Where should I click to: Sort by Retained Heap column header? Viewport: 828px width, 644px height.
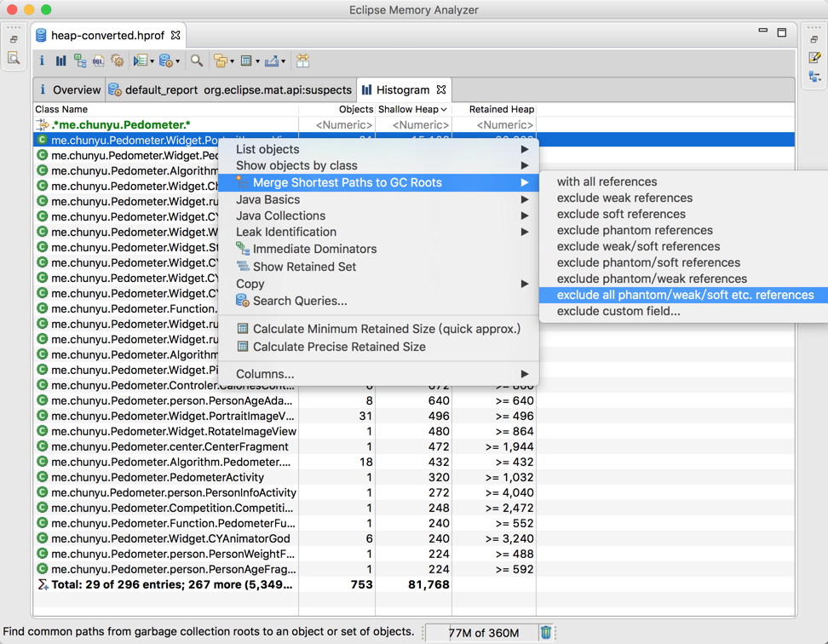tap(494, 109)
